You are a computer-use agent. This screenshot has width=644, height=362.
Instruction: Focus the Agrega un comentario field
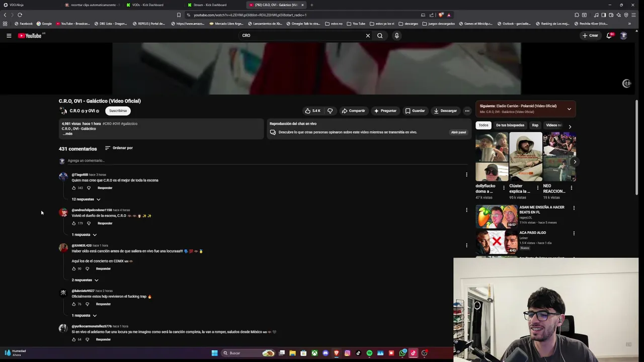267,161
